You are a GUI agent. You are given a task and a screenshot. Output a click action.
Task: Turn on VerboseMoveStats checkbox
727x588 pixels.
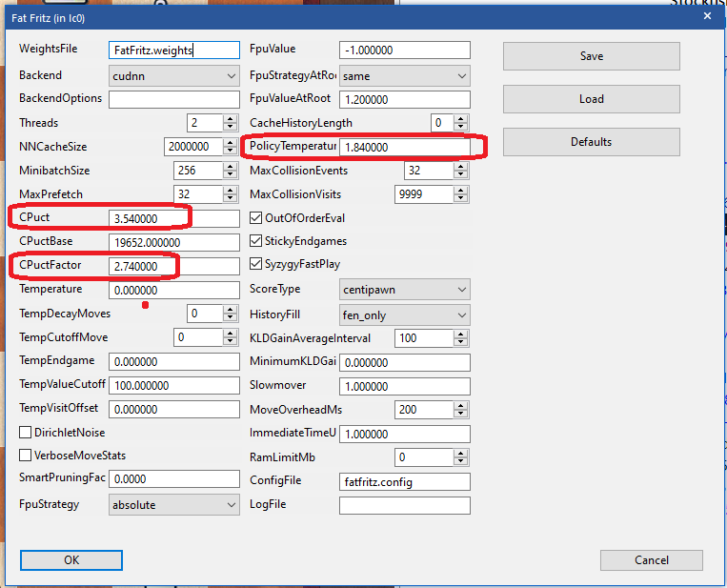[26, 456]
